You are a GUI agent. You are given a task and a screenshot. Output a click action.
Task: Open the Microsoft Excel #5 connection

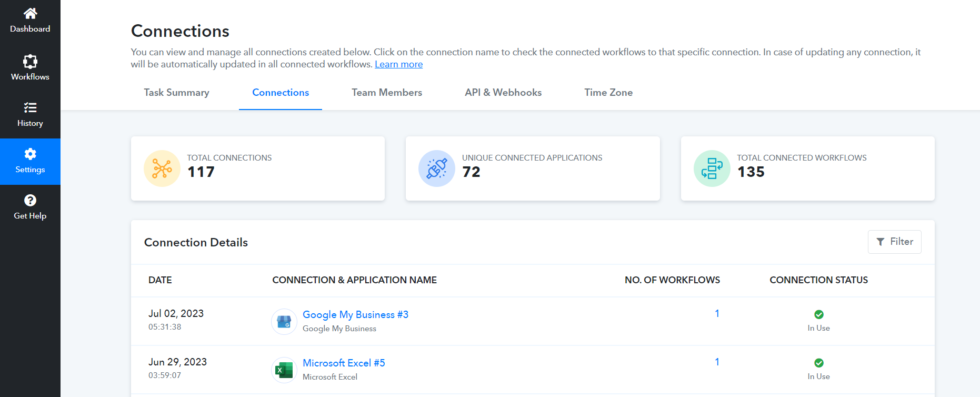[x=344, y=363]
